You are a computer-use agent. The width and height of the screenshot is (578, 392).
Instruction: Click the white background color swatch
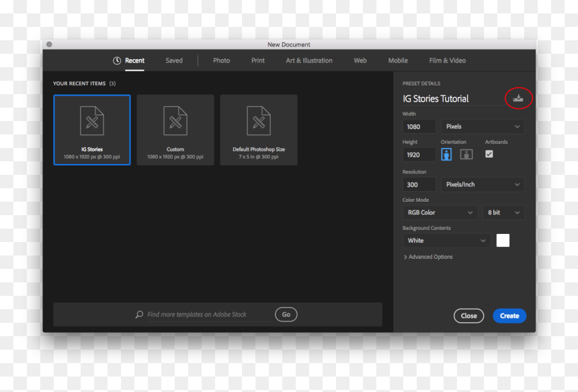(x=503, y=241)
